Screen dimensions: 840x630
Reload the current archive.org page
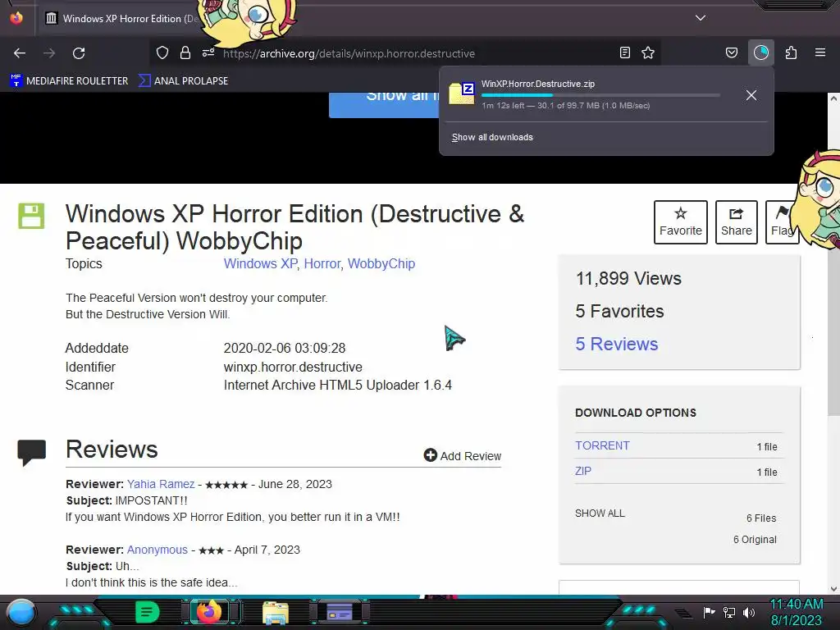point(79,53)
